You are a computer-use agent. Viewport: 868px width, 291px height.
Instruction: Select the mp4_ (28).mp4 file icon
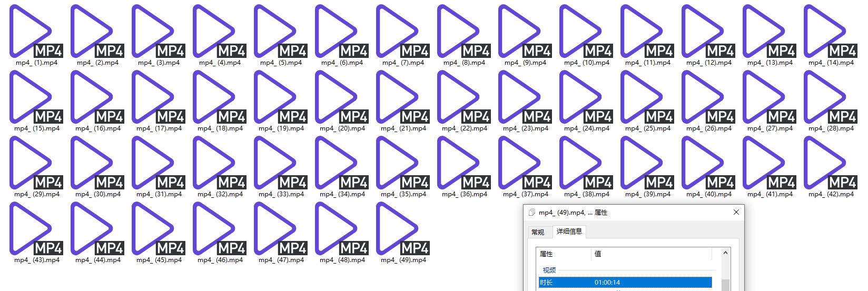[x=830, y=97]
